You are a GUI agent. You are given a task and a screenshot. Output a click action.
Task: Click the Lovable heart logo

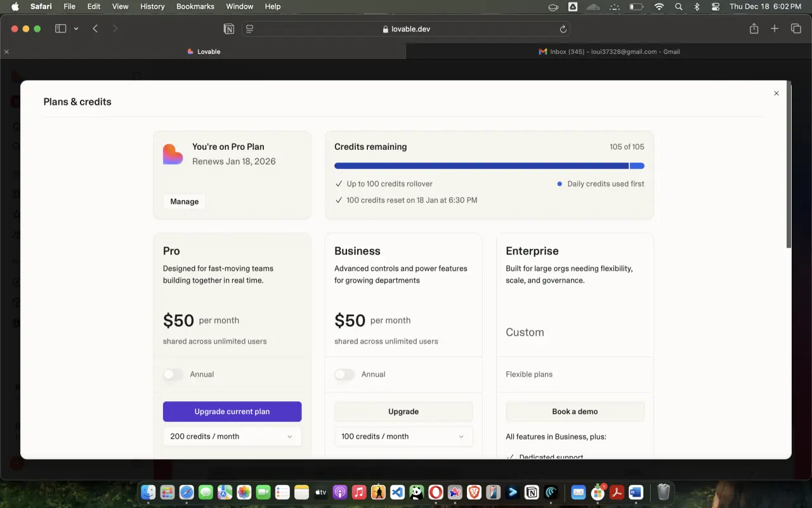(173, 154)
